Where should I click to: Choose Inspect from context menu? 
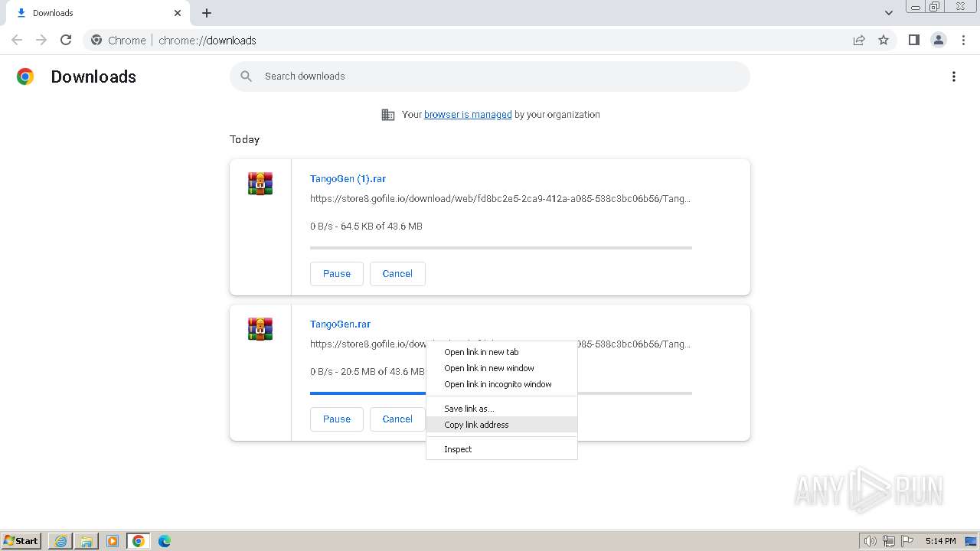point(501,449)
